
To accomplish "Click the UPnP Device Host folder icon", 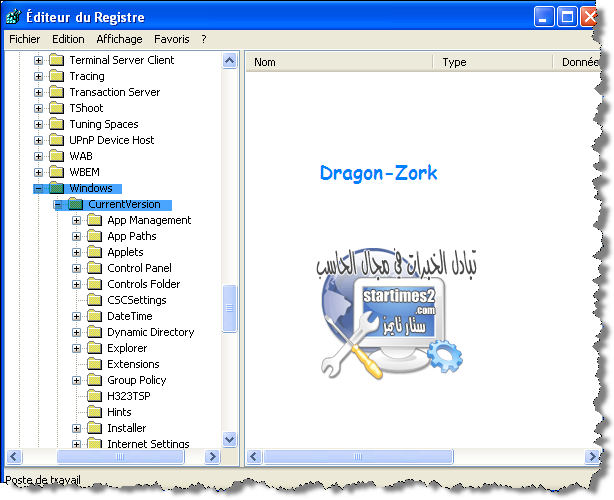I will click(57, 140).
